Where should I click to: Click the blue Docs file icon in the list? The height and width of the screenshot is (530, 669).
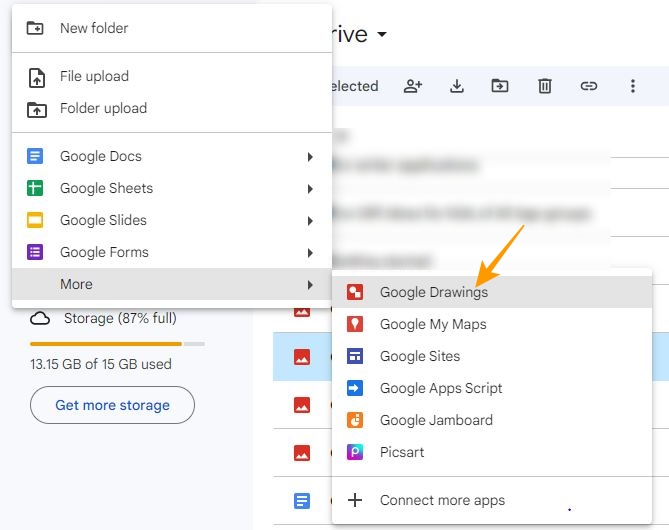[x=302, y=501]
